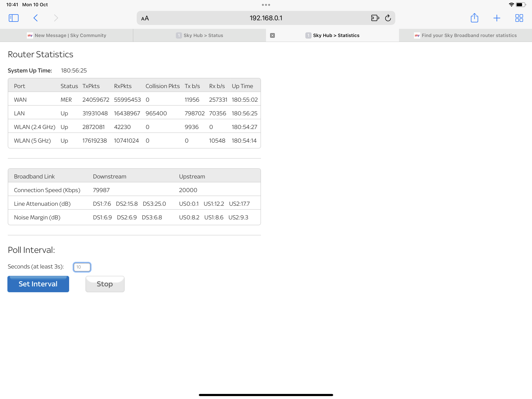Reload the router statistics page
This screenshot has width=532, height=399.
(x=388, y=18)
